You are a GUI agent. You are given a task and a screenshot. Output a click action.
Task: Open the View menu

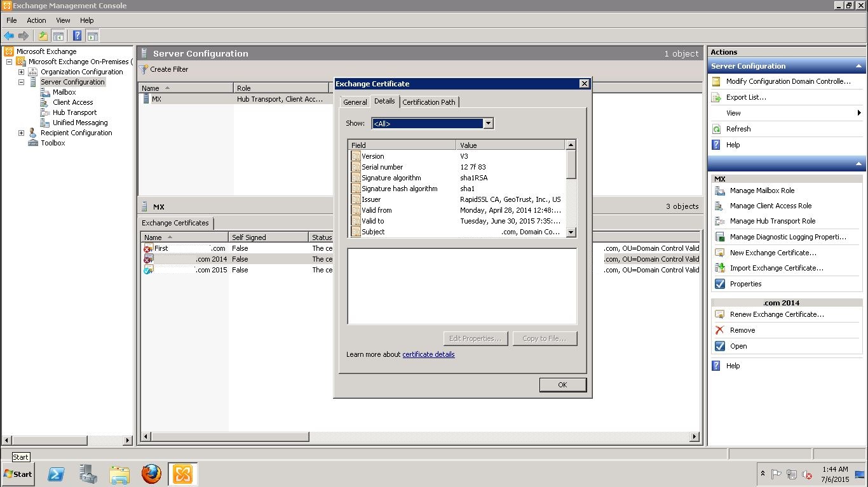click(x=63, y=20)
